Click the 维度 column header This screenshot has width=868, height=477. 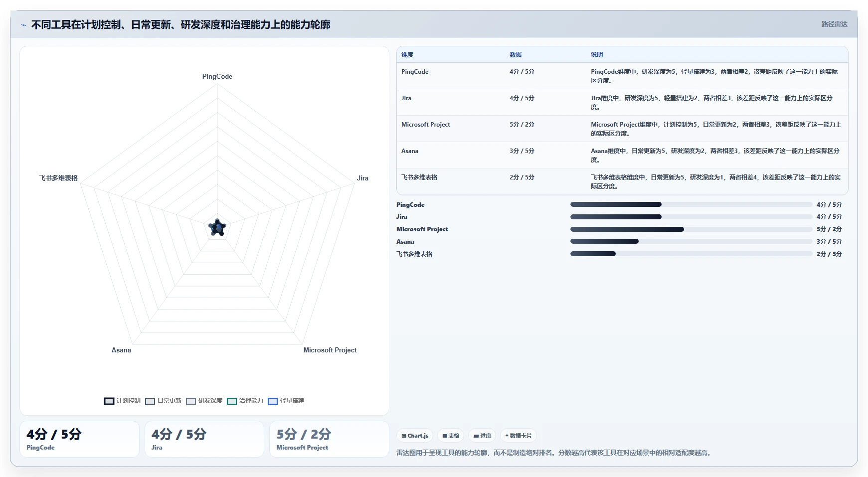[x=407, y=55]
